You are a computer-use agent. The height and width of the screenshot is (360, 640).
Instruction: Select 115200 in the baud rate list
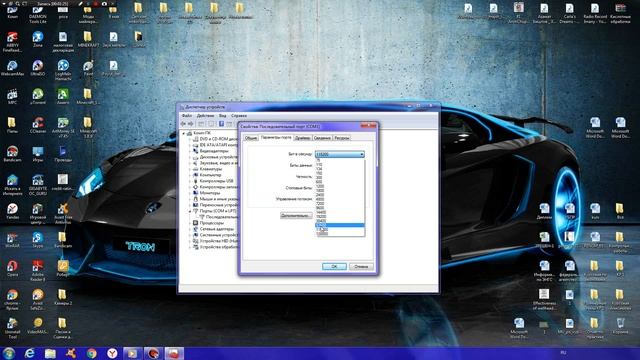coord(340,229)
